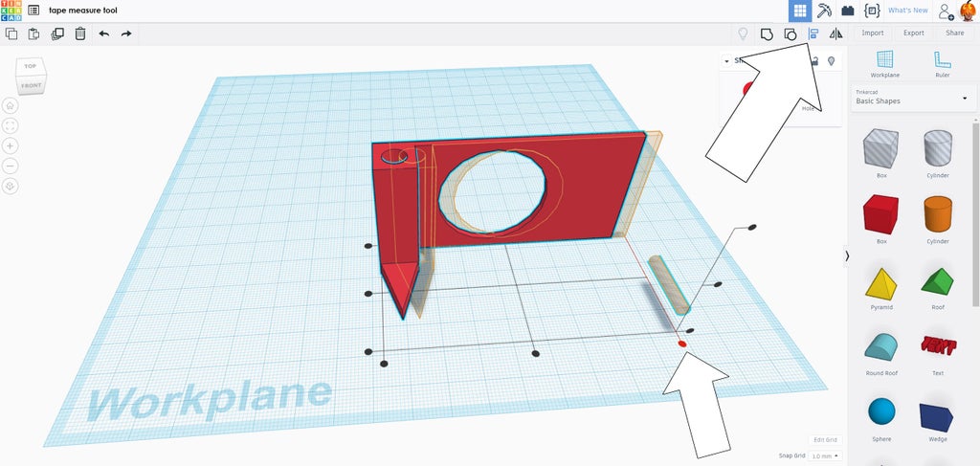The width and height of the screenshot is (980, 466).
Task: Collapse the Shape inspector panel
Action: click(726, 61)
